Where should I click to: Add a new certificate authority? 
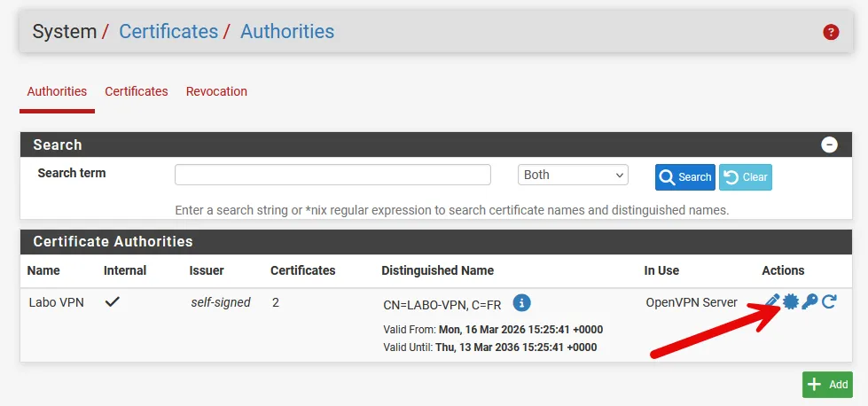(x=827, y=385)
